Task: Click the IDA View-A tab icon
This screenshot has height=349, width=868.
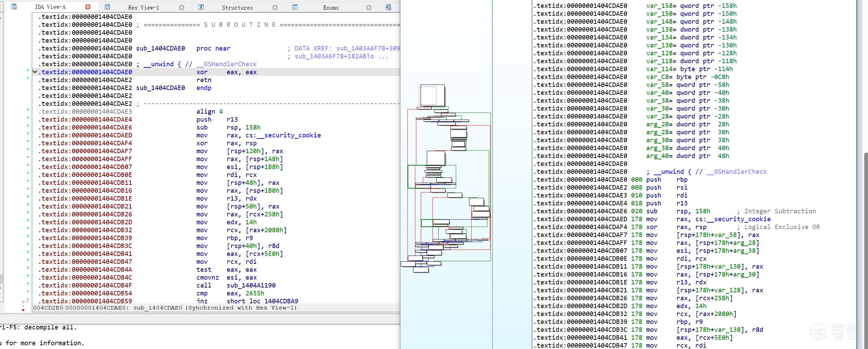Action: pyautogui.click(x=14, y=7)
